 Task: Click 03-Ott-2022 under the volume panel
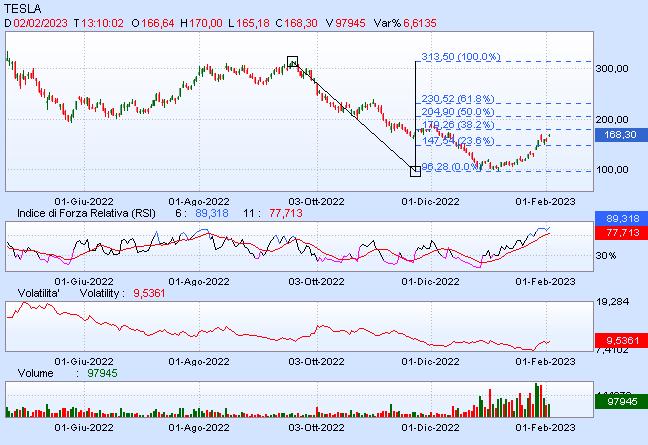pyautogui.click(x=316, y=427)
